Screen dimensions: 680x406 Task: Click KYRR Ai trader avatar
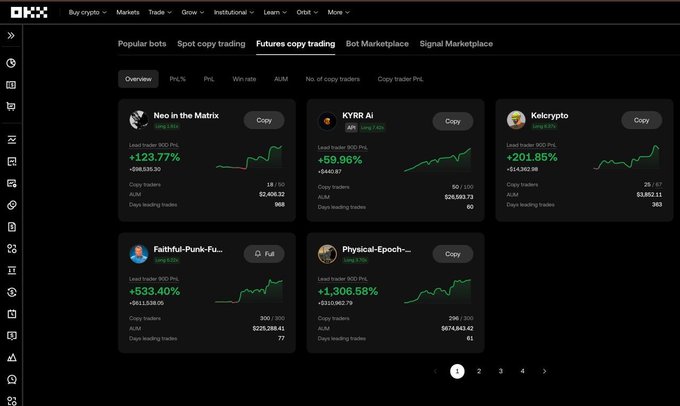(x=327, y=121)
